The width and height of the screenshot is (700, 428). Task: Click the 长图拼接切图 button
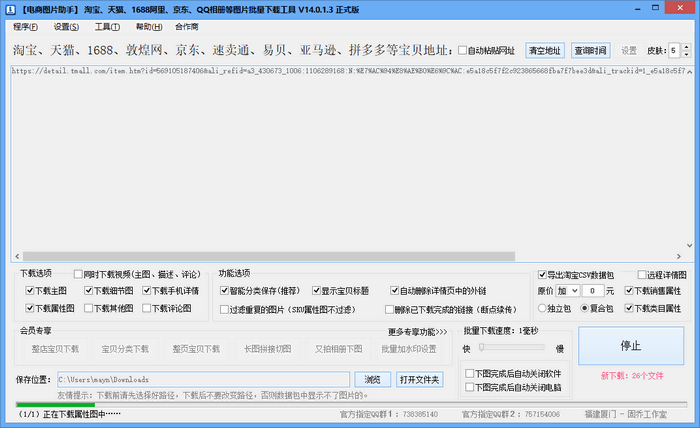267,349
